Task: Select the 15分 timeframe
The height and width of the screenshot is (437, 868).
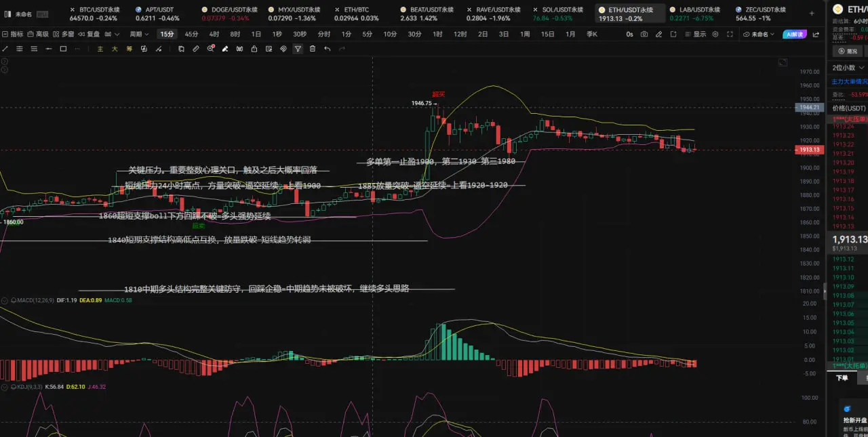Action: (167, 34)
